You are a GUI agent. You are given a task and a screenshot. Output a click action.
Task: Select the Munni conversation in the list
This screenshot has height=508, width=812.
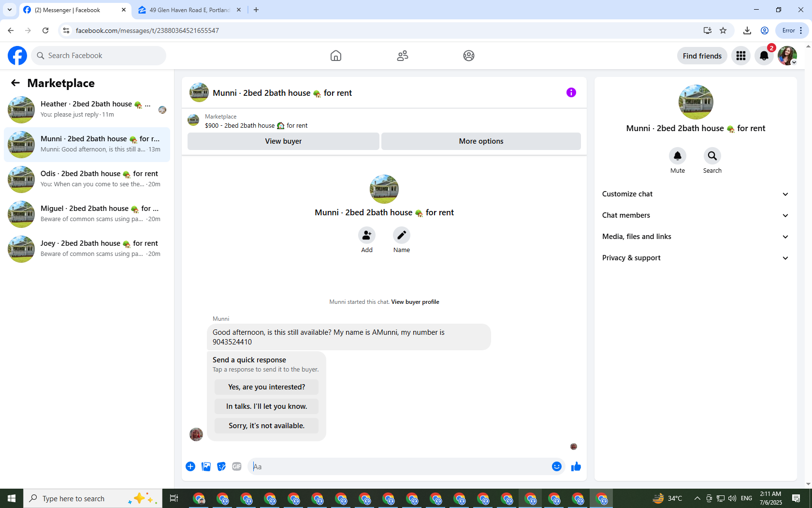[87, 145]
